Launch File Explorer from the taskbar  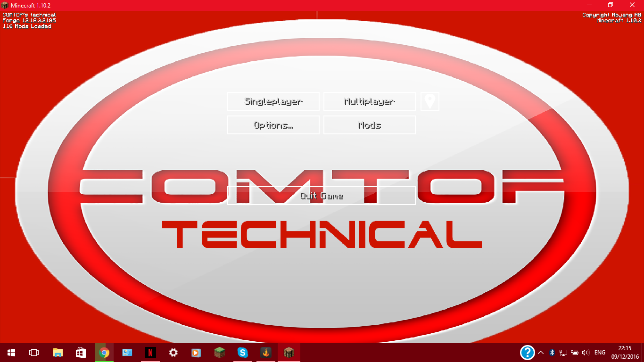(58, 353)
